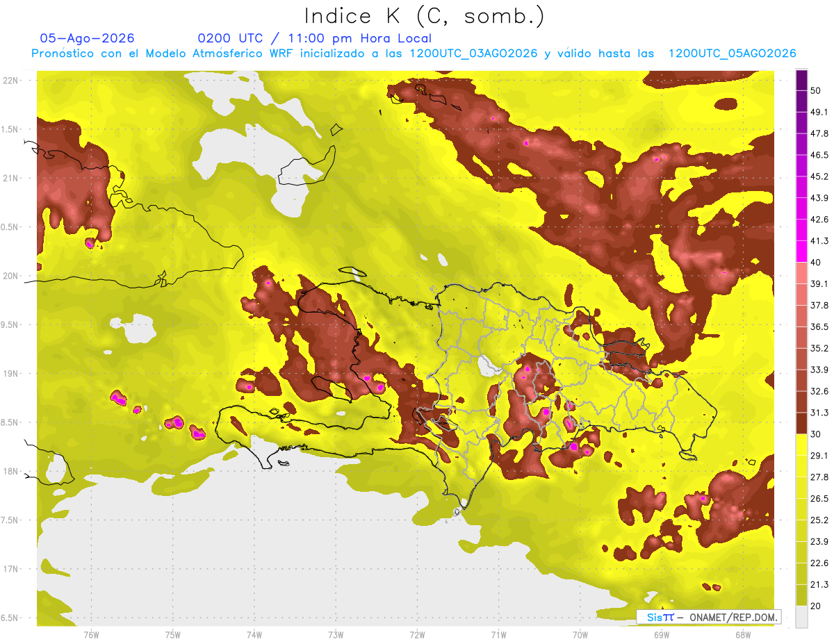Click the "19N" latitude axis label

tap(11, 374)
